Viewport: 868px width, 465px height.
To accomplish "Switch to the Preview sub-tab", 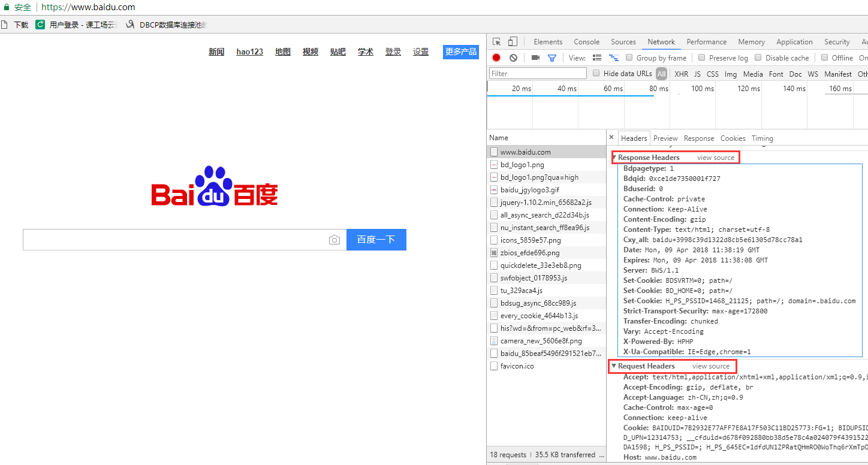I will (665, 138).
